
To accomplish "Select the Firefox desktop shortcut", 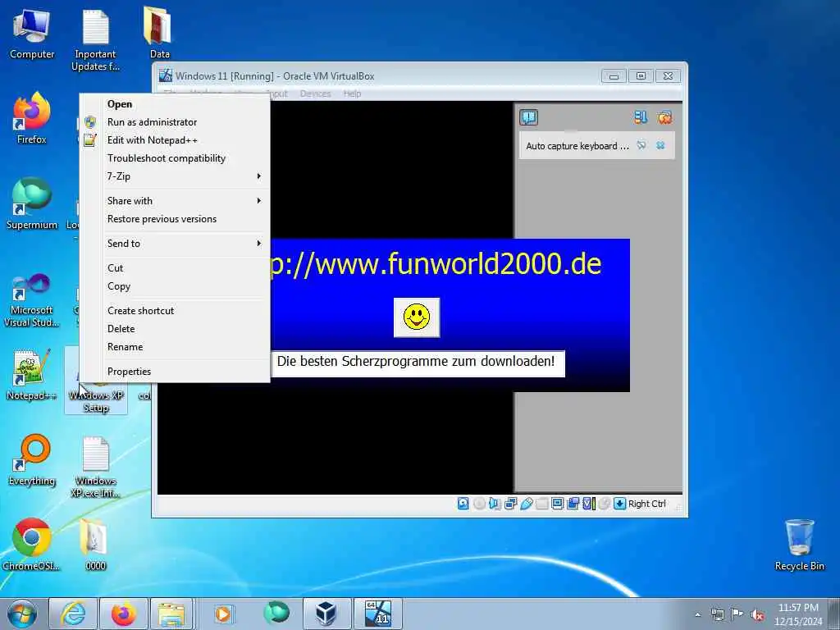I will click(32, 119).
